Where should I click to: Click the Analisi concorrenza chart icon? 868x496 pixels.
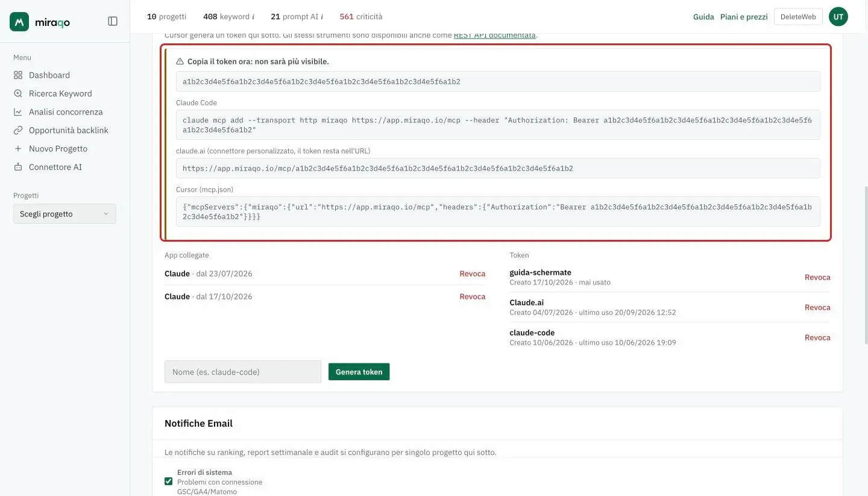click(18, 112)
